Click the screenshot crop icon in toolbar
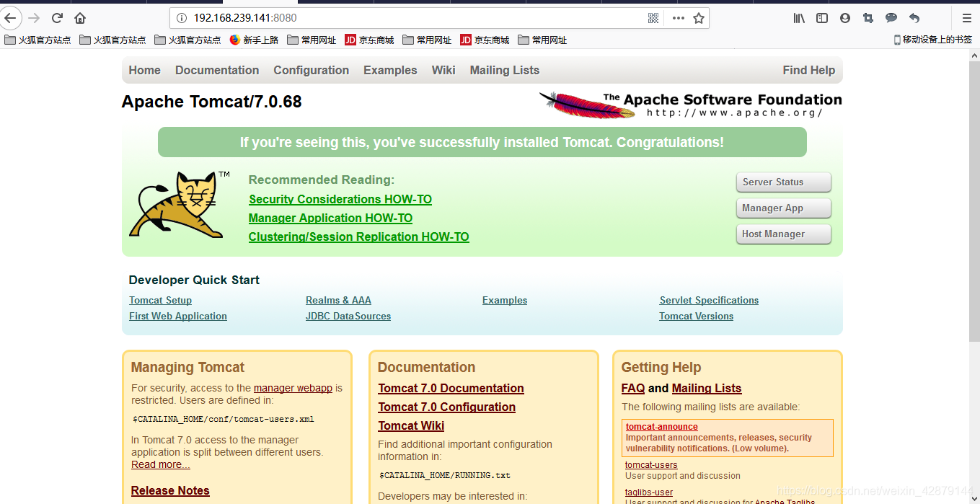 tap(868, 18)
